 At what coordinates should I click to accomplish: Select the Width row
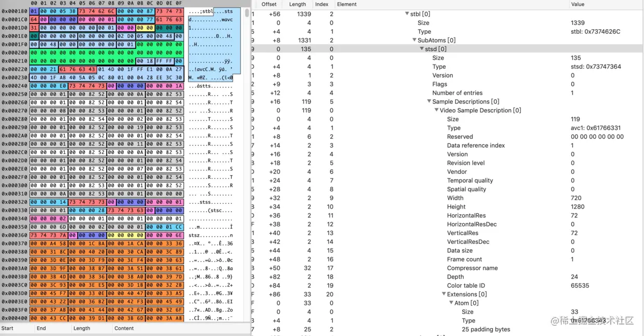point(448,198)
